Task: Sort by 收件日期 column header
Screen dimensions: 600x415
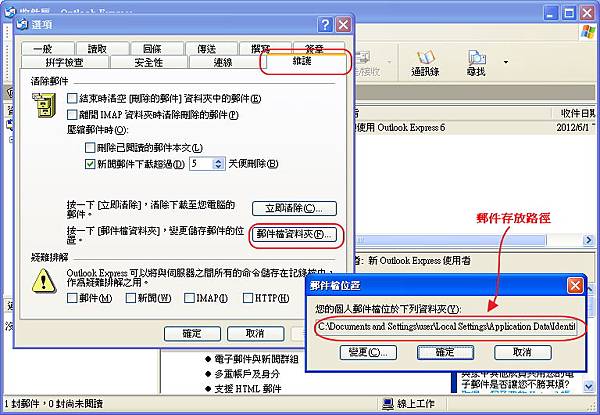Action: point(574,113)
